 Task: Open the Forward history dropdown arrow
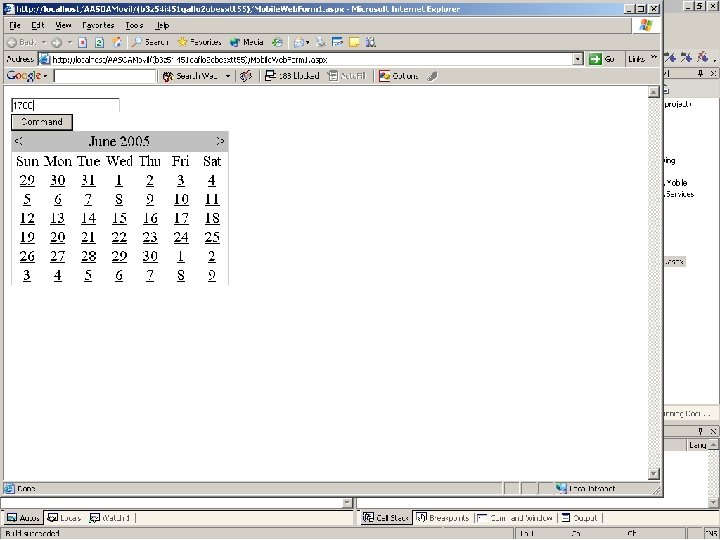point(70,42)
